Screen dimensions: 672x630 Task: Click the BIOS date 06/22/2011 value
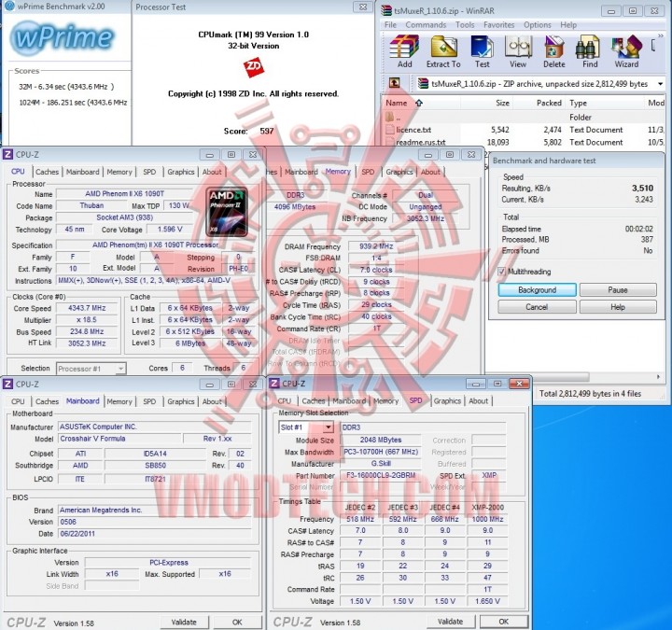[155, 534]
